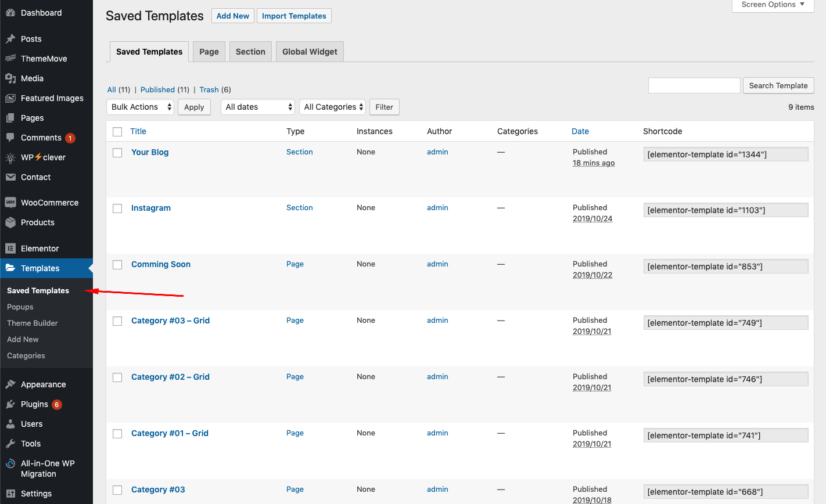
Task: Check the Comming Soon row checkbox
Action: coord(117,265)
